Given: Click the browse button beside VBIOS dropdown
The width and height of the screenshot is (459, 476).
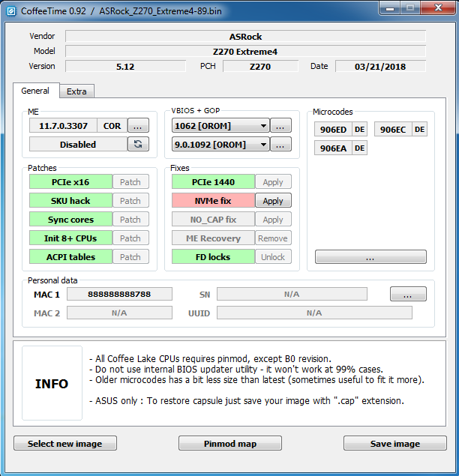Looking at the screenshot, I should coord(280,126).
